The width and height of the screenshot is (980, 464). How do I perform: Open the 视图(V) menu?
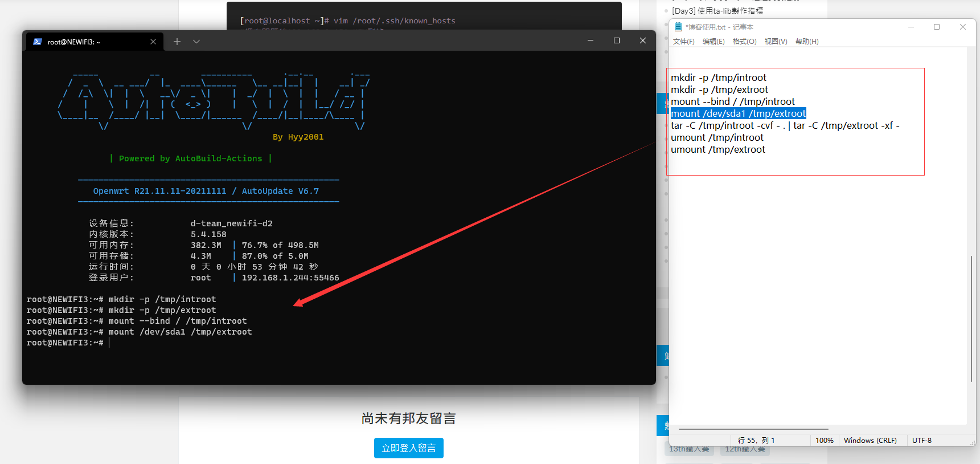776,42
